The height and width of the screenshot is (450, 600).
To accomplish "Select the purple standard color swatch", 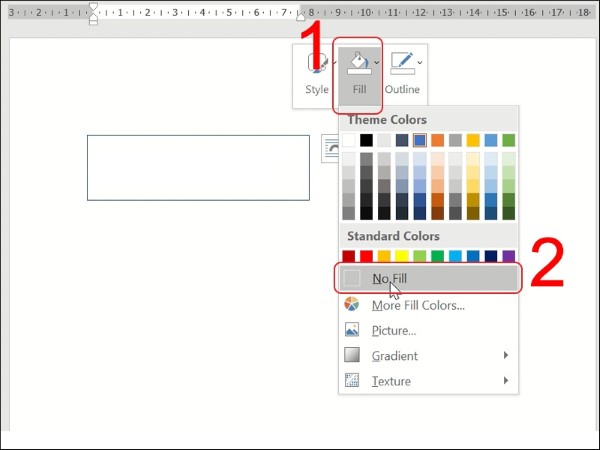I will [508, 256].
